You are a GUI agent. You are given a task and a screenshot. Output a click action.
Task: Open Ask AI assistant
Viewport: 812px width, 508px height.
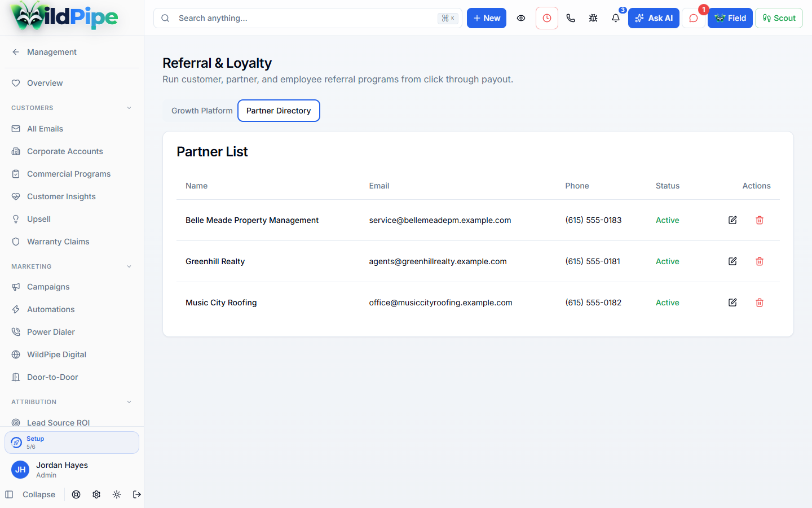[654, 18]
